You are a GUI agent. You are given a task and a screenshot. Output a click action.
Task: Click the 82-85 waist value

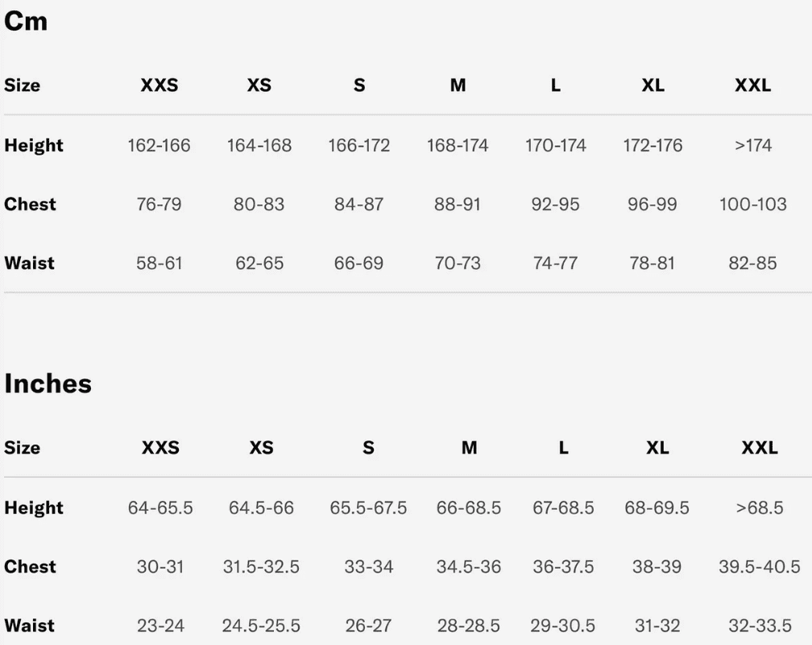point(752,263)
